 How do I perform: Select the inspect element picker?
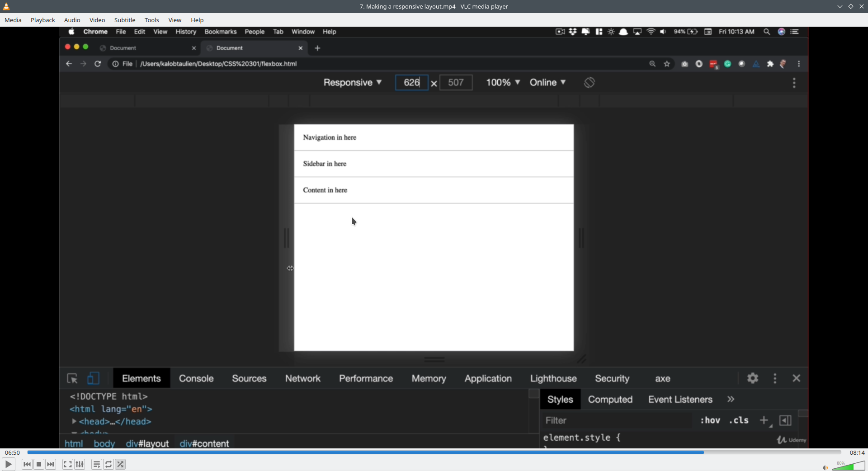click(x=72, y=378)
